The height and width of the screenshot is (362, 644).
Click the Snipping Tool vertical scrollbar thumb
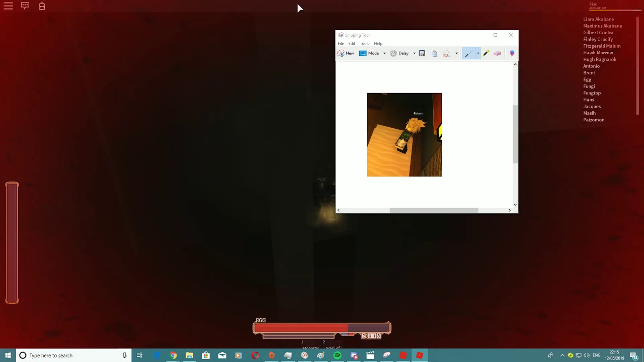click(x=515, y=134)
